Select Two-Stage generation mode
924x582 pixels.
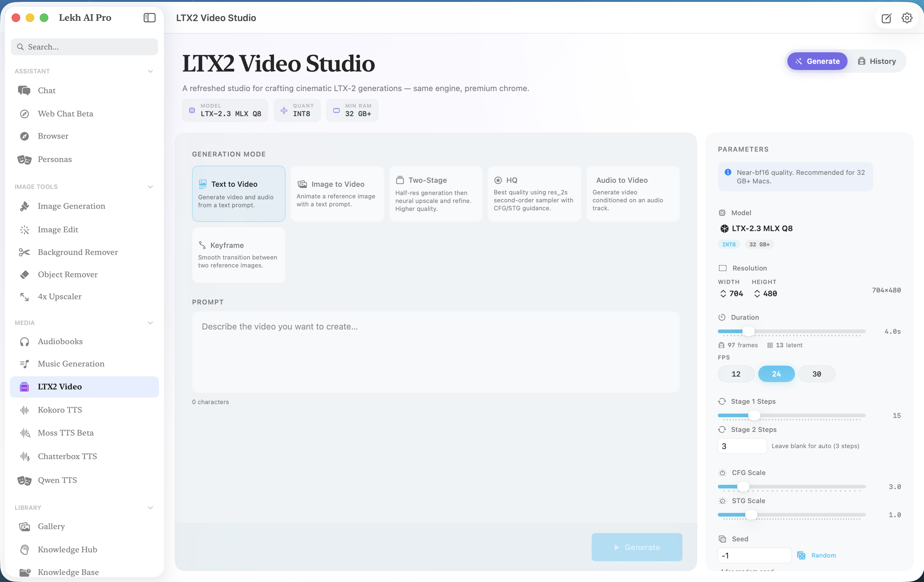(x=436, y=194)
